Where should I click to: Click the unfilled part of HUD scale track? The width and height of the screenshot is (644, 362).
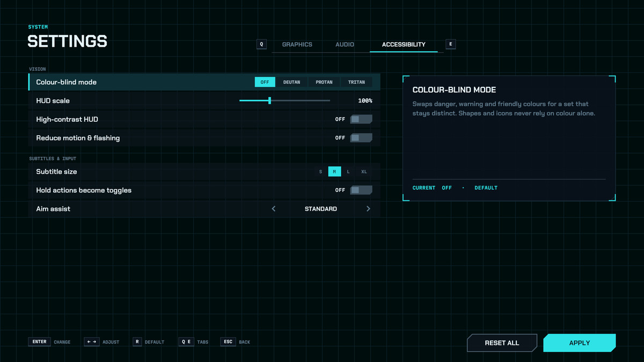pyautogui.click(x=301, y=100)
